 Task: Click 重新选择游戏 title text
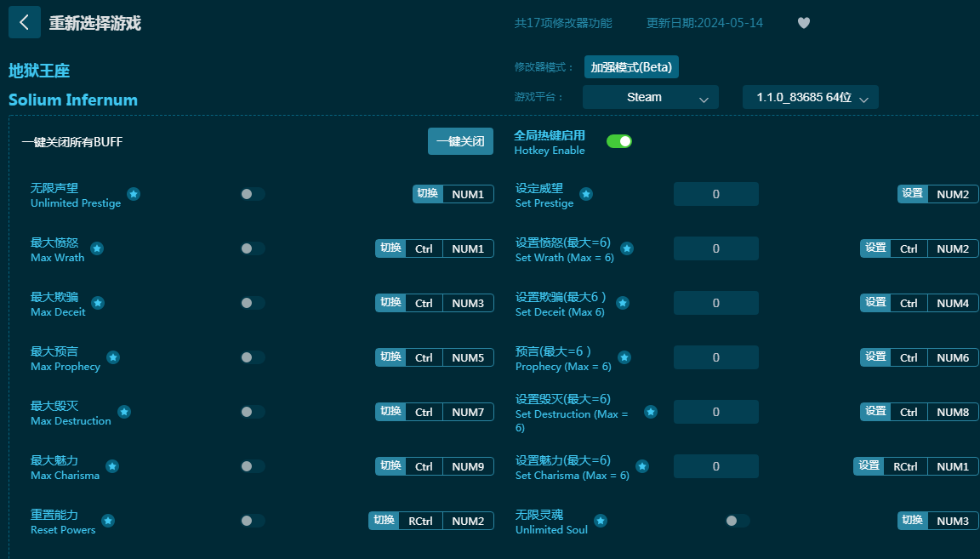95,23
